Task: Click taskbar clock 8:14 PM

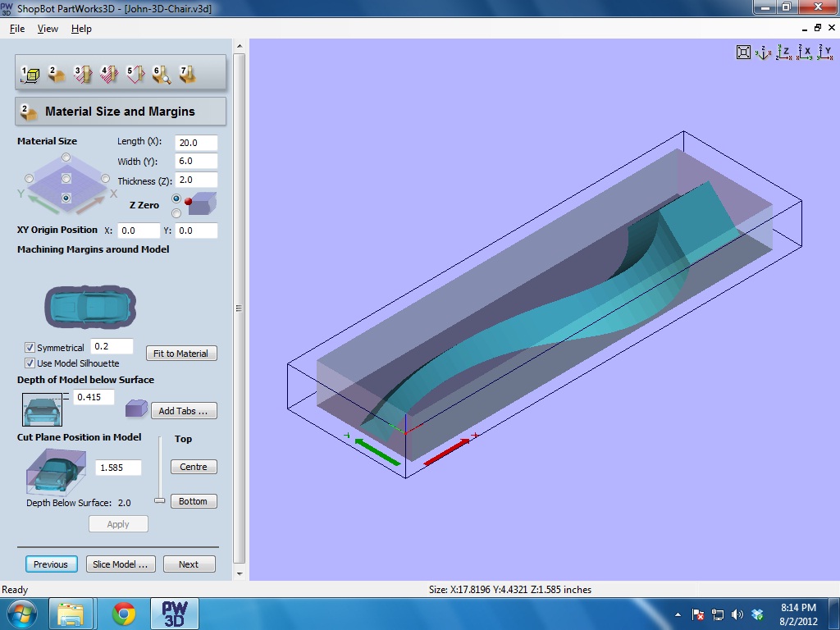Action: click(x=798, y=608)
